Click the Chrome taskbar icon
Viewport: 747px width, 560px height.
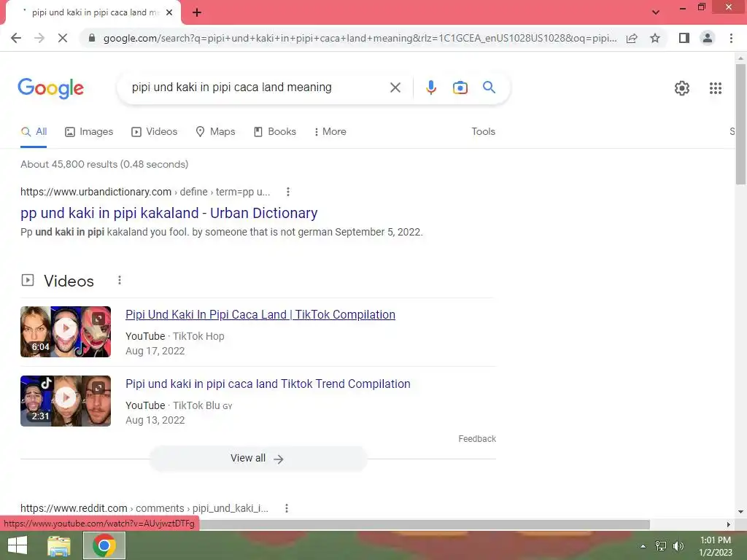tap(104, 545)
